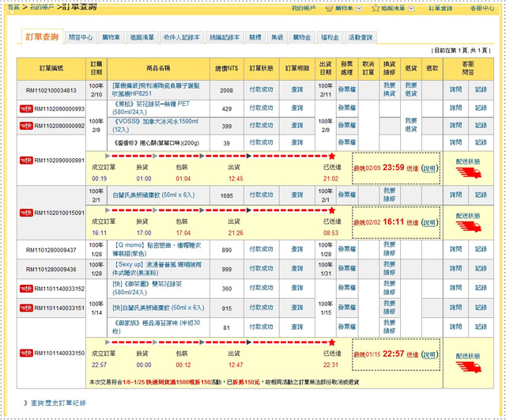Open 我的帳戶 in the top right navigation
Viewport: 506px width, 420px height.
[304, 9]
